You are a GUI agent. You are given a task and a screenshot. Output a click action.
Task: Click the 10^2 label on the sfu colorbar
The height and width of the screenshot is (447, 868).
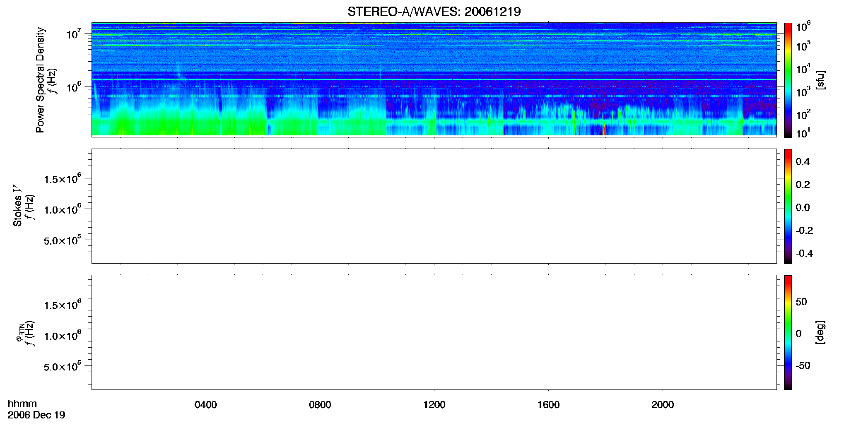click(x=803, y=114)
